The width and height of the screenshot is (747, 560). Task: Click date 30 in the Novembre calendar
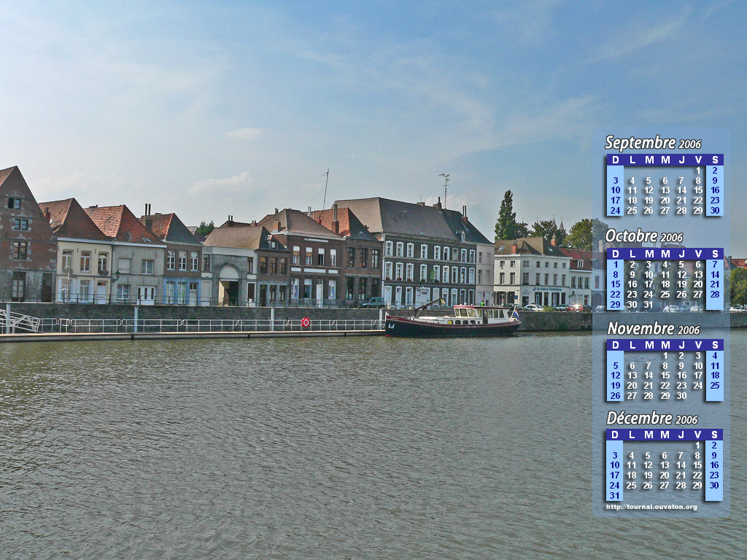pyautogui.click(x=681, y=396)
